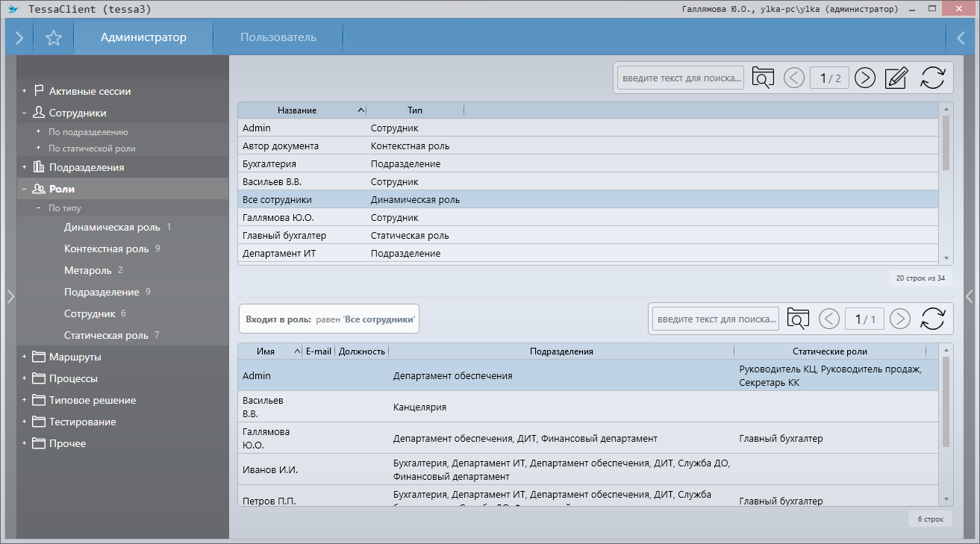Expand the Активные сессии tree node
The image size is (980, 544).
24,91
